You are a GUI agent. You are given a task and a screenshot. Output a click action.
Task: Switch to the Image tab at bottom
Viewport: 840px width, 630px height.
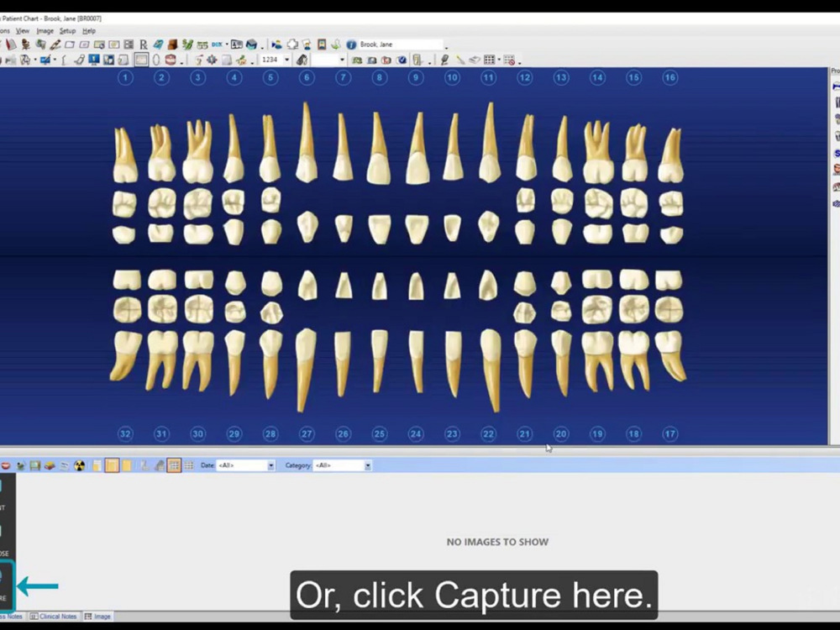tap(98, 616)
